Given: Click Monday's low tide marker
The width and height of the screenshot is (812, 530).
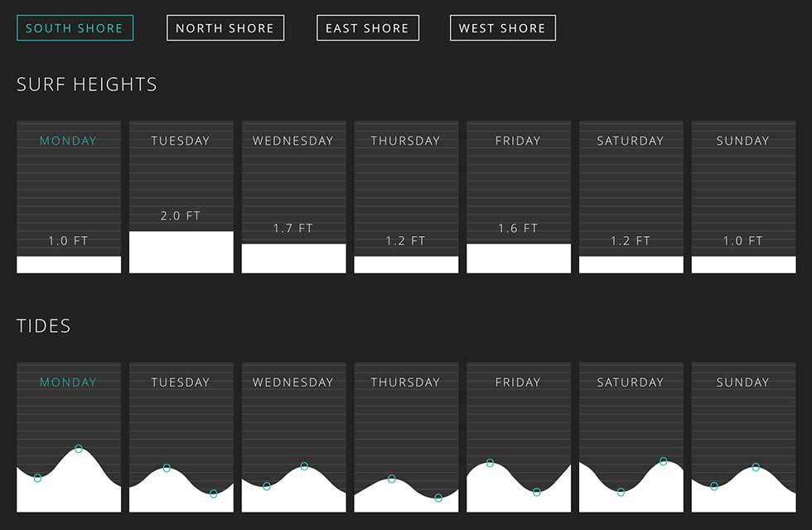Looking at the screenshot, I should coord(37,478).
